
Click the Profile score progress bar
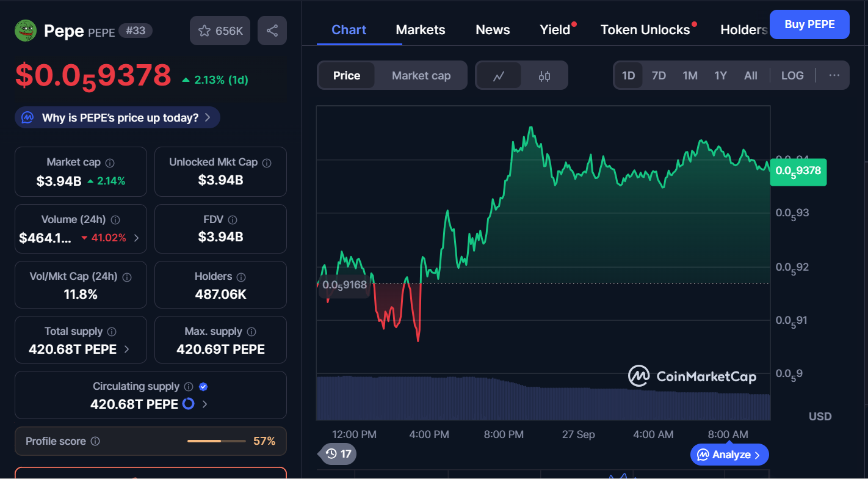[x=216, y=441]
